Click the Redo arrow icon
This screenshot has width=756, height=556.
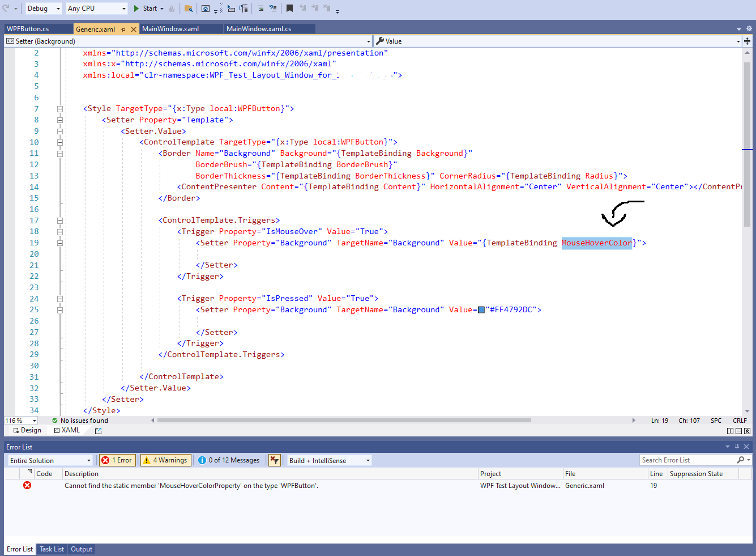point(6,8)
